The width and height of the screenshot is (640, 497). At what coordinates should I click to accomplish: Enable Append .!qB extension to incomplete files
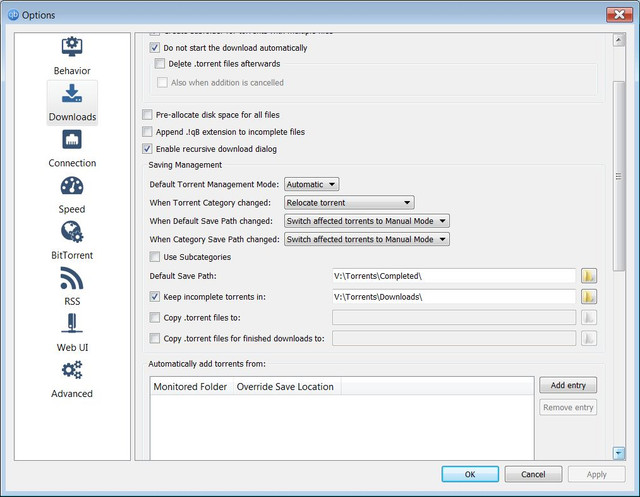point(147,132)
